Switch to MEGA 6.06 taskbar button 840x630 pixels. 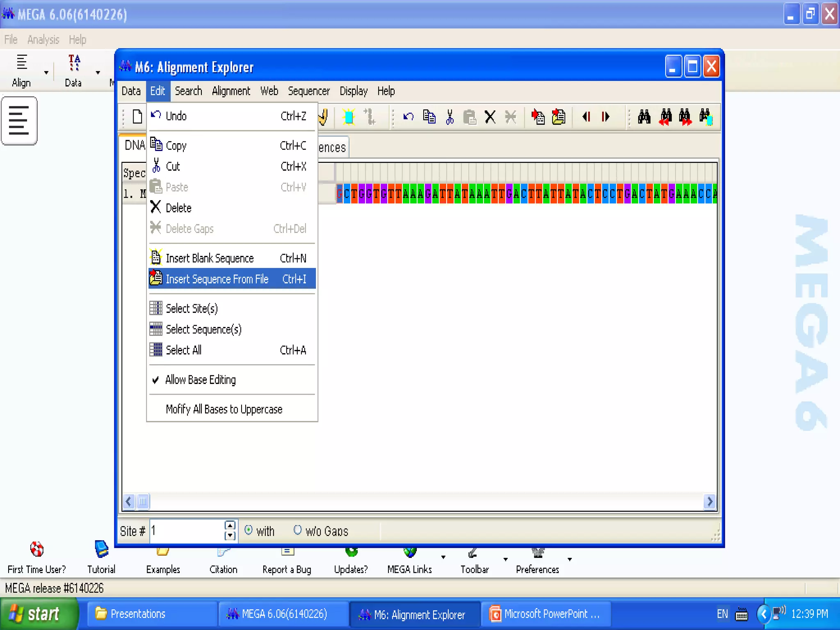[284, 614]
